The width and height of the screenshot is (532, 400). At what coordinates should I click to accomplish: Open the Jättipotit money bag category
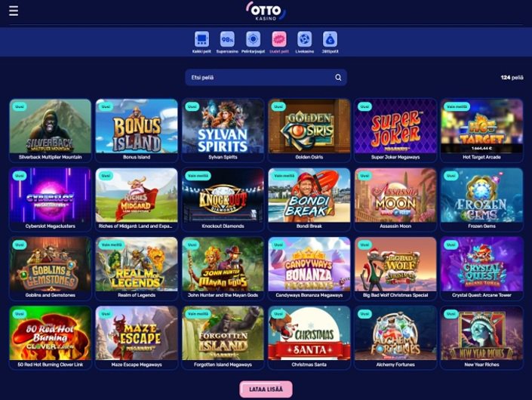click(x=330, y=39)
